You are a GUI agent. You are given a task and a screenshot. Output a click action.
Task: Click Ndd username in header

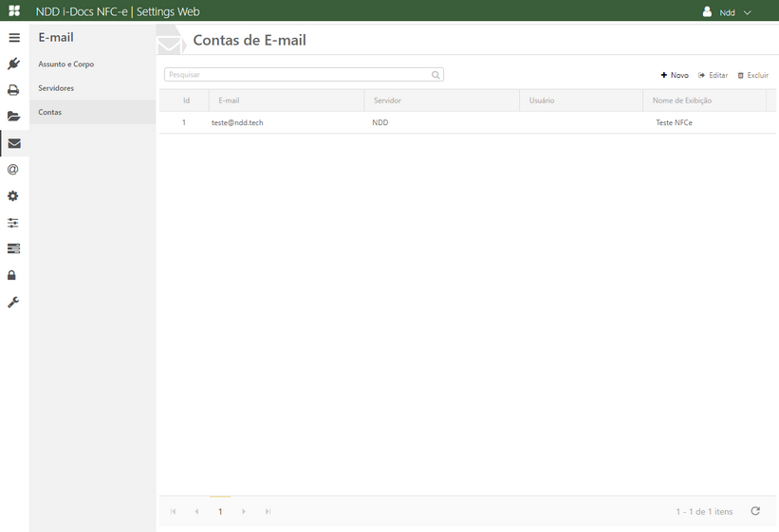(x=728, y=12)
